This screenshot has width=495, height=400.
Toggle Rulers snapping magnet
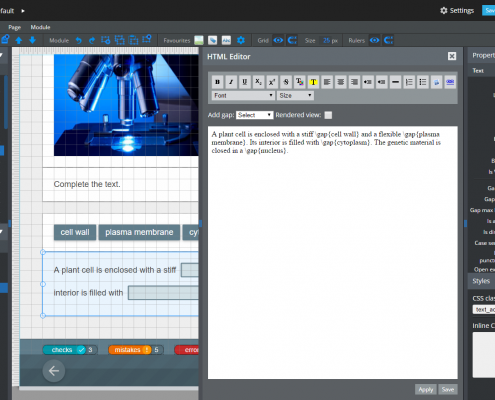pyautogui.click(x=388, y=40)
